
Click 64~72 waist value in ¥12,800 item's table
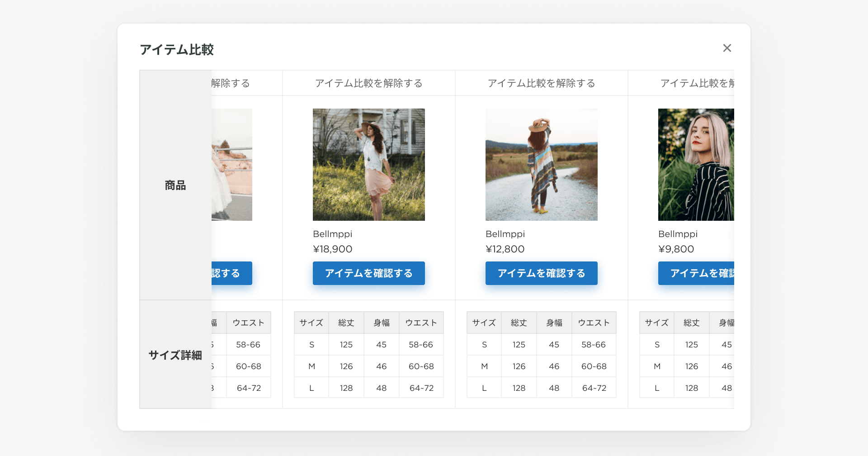tap(594, 388)
